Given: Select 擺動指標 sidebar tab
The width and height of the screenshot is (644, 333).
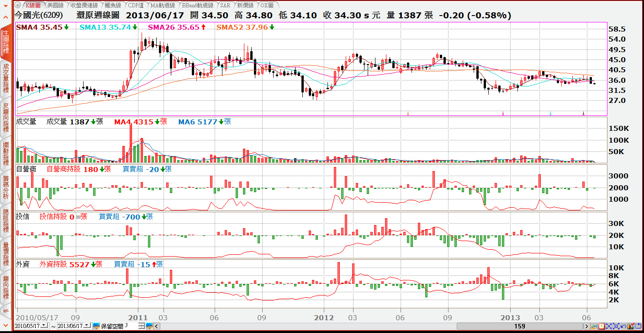Looking at the screenshot, I should tap(6, 154).
